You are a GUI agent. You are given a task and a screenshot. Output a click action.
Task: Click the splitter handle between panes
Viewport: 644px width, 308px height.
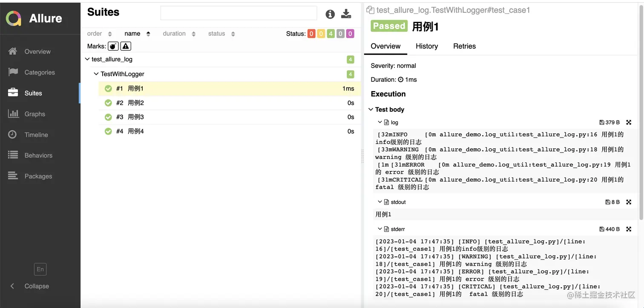(x=362, y=156)
